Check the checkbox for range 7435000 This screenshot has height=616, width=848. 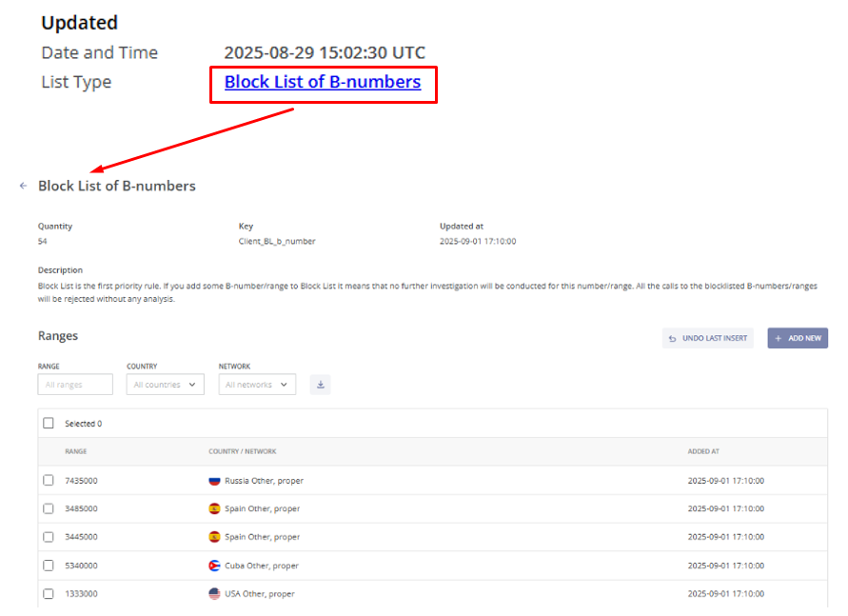(48, 481)
